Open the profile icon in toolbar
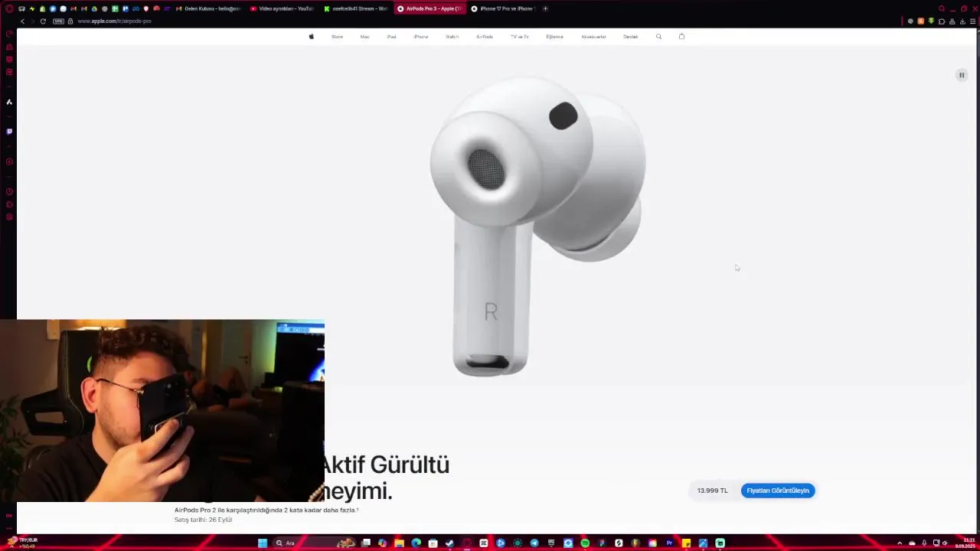 tap(952, 21)
